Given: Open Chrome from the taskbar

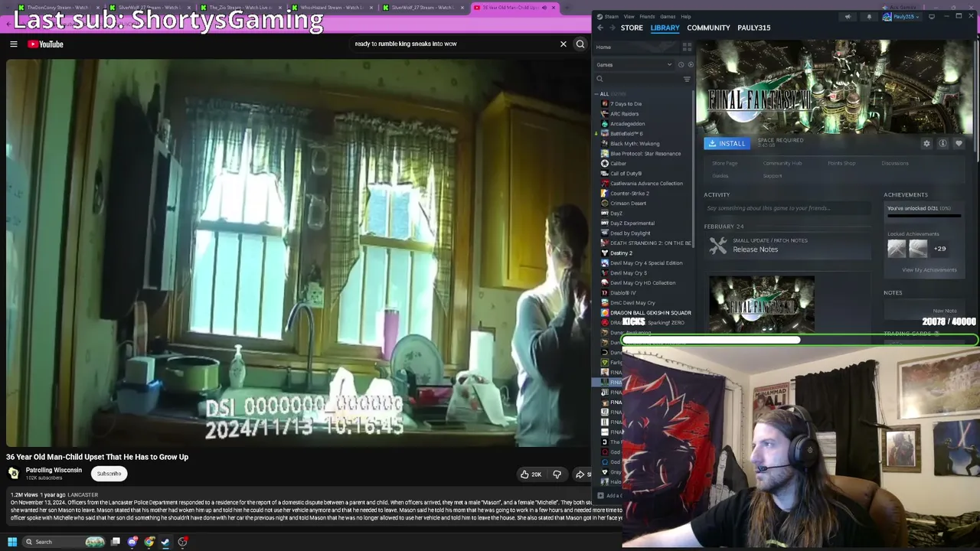Looking at the screenshot, I should (x=149, y=542).
